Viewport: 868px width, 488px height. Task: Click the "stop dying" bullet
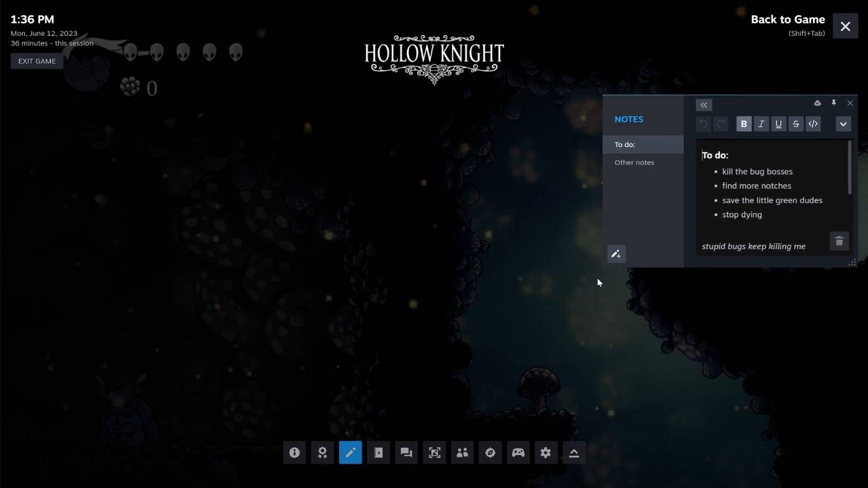(742, 214)
